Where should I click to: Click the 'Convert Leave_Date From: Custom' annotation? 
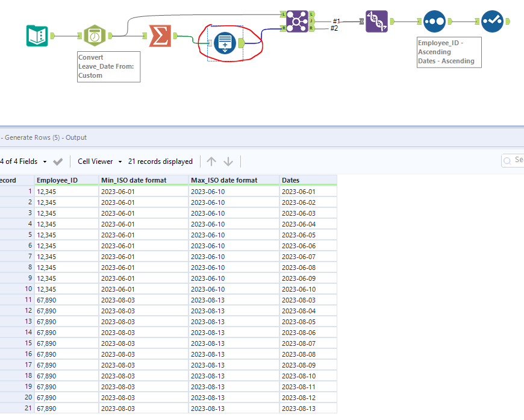pyautogui.click(x=108, y=67)
